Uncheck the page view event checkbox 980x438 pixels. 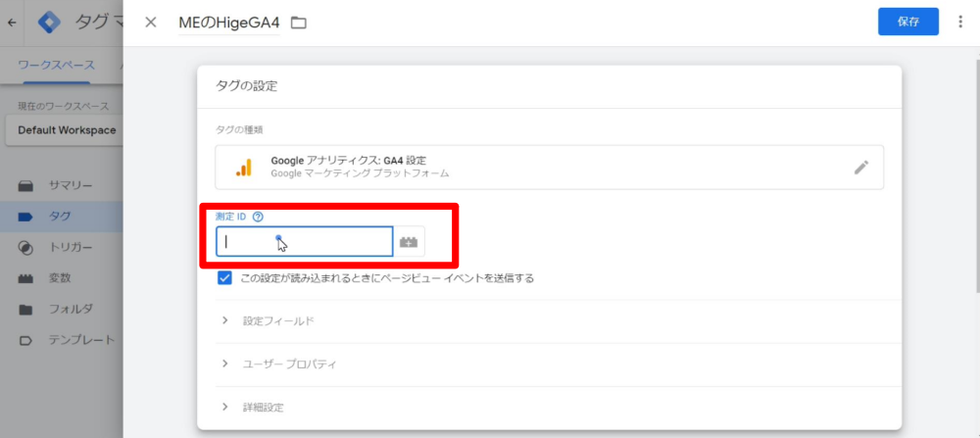point(224,278)
